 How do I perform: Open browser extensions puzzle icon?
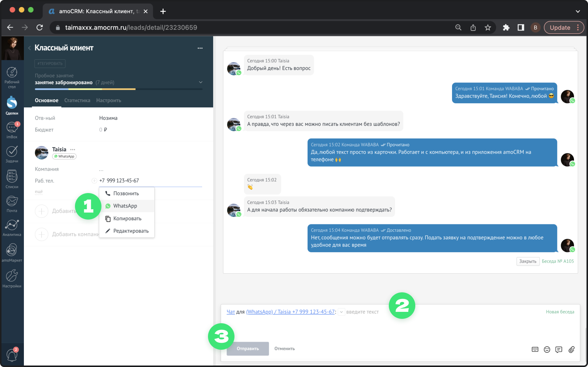point(506,28)
